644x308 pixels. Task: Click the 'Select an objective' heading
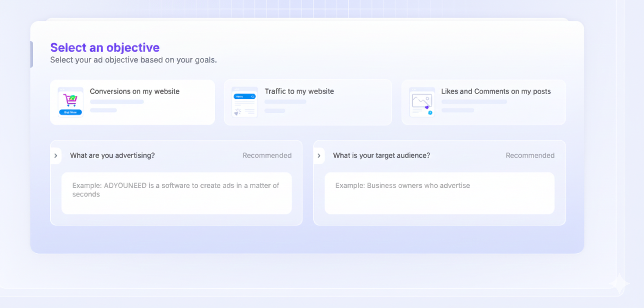pyautogui.click(x=105, y=47)
